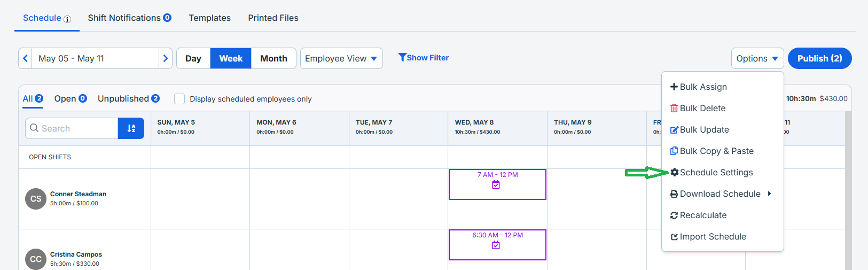
Task: Click the OPEN SHIFTS row label
Action: tap(50, 157)
